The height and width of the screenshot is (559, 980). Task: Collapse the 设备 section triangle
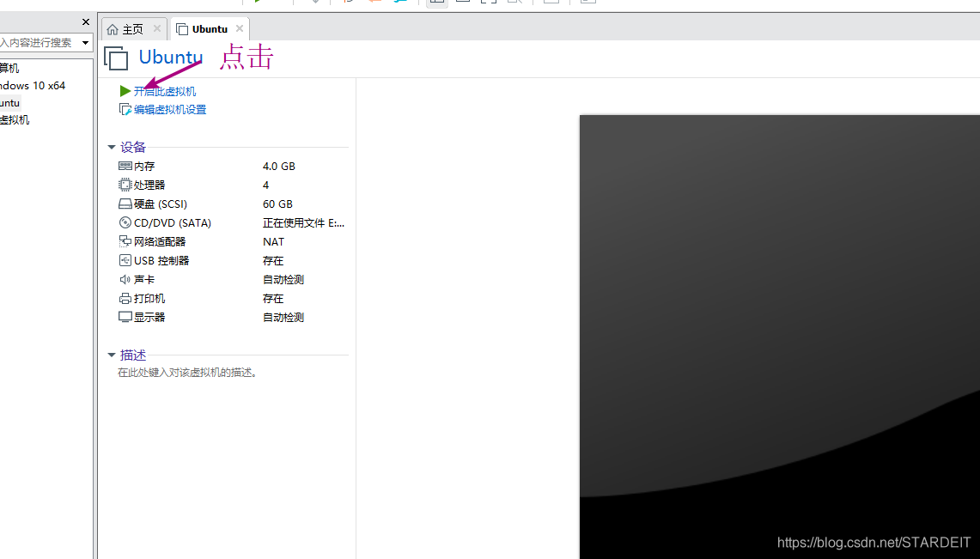(x=112, y=148)
